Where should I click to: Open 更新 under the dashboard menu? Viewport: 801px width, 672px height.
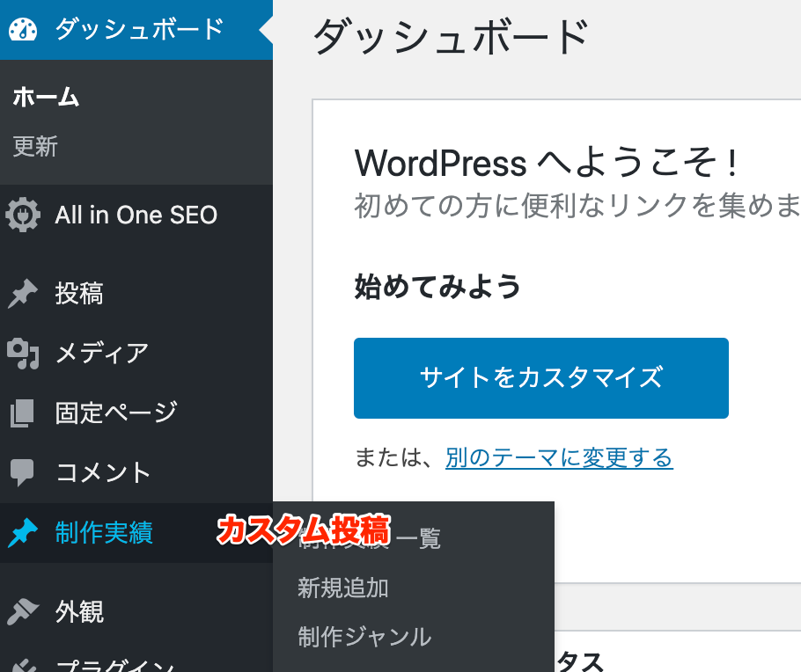point(35,147)
